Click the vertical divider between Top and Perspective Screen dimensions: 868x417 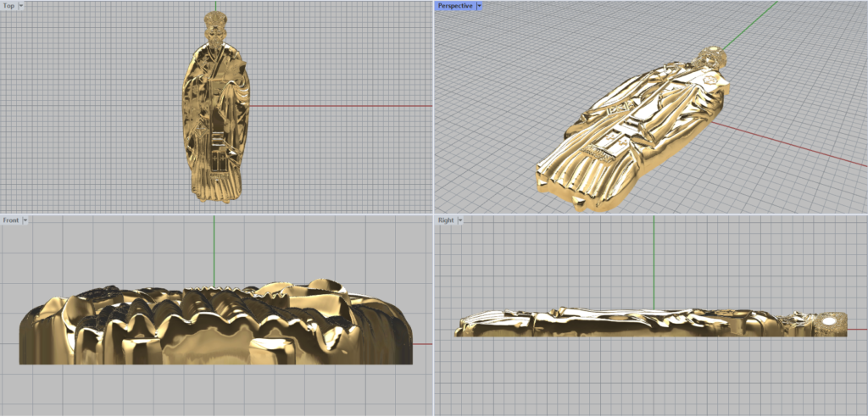point(433,106)
